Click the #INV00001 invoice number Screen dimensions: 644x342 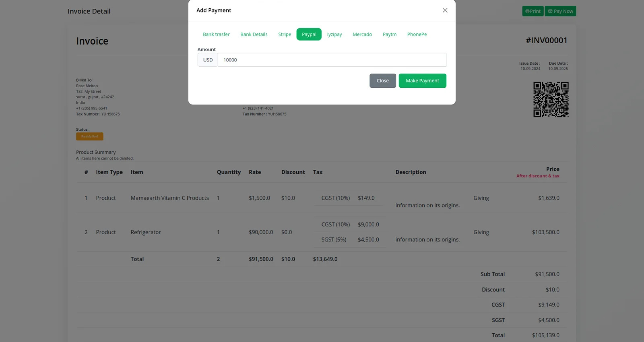coord(546,40)
